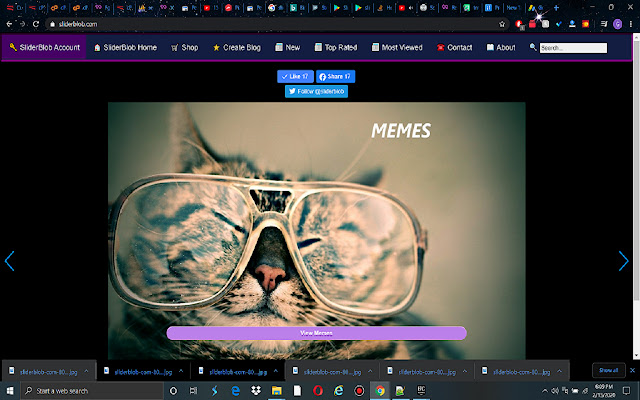
Task: Show the previous slide with left arrow
Action: coord(9,261)
